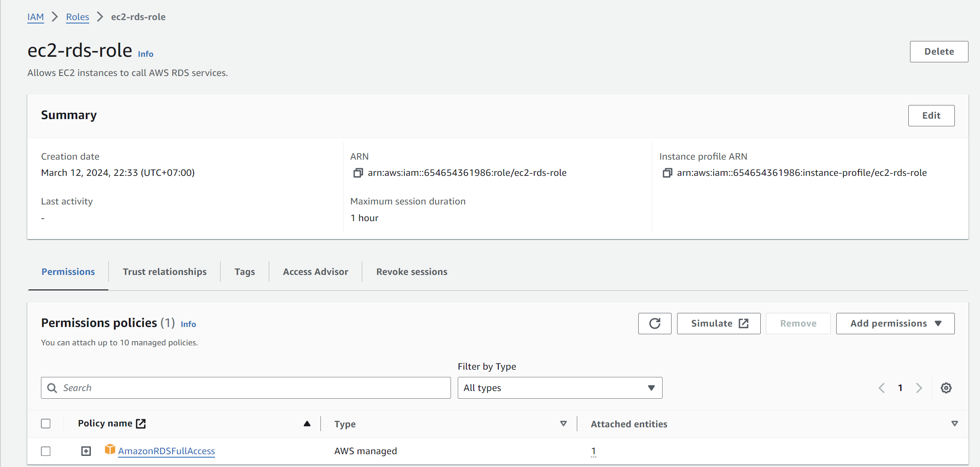Click the disabled Remove button
Screen dimensions: 980x467
[x=798, y=324]
